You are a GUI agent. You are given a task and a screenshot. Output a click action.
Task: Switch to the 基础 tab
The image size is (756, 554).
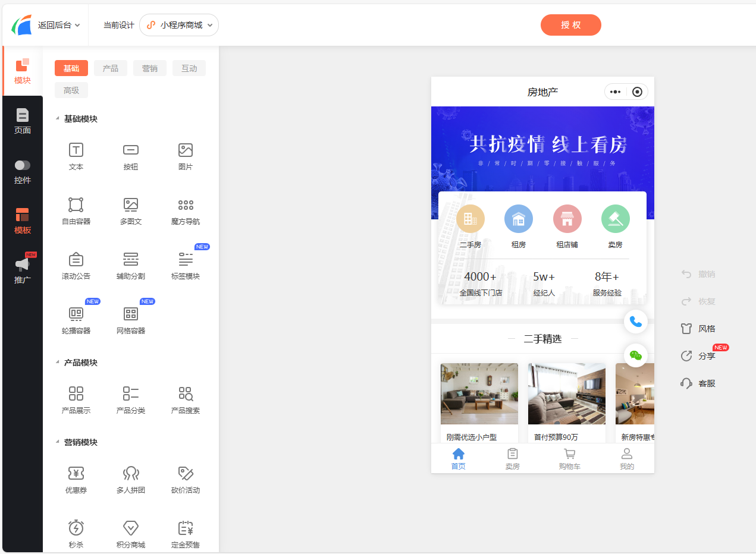coord(71,68)
